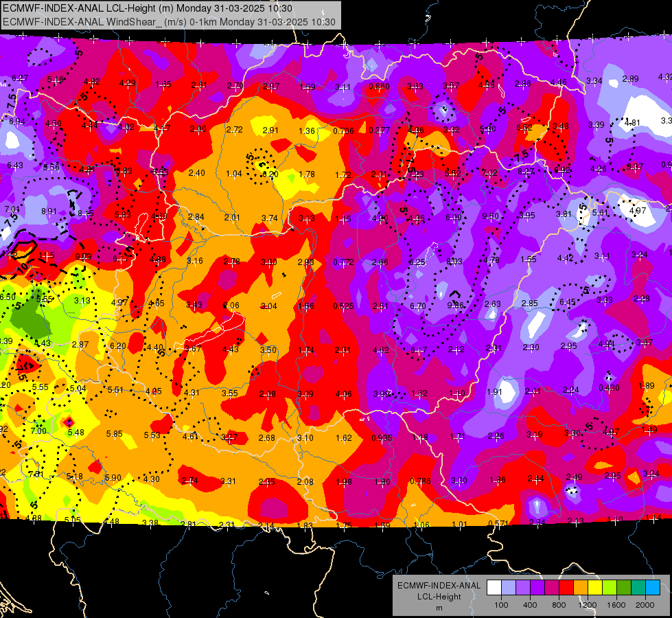Click the wind shear value 0.430
The height and width of the screenshot is (618, 672).
pos(609,388)
